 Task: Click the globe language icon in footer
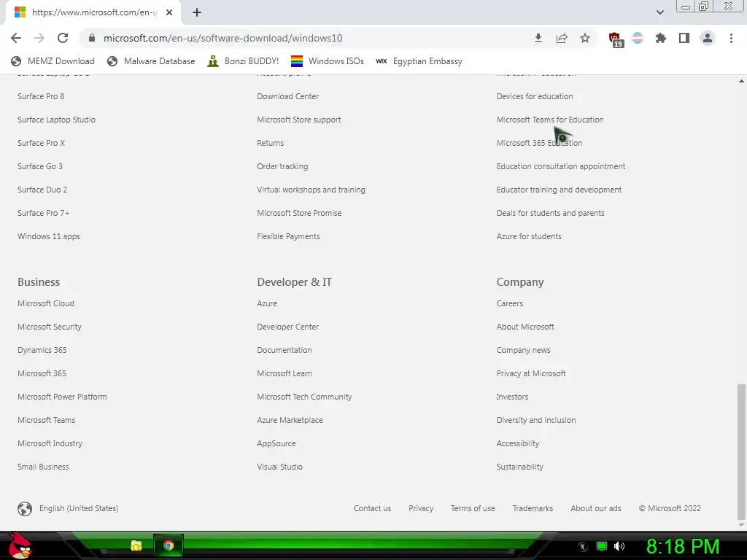point(25,508)
